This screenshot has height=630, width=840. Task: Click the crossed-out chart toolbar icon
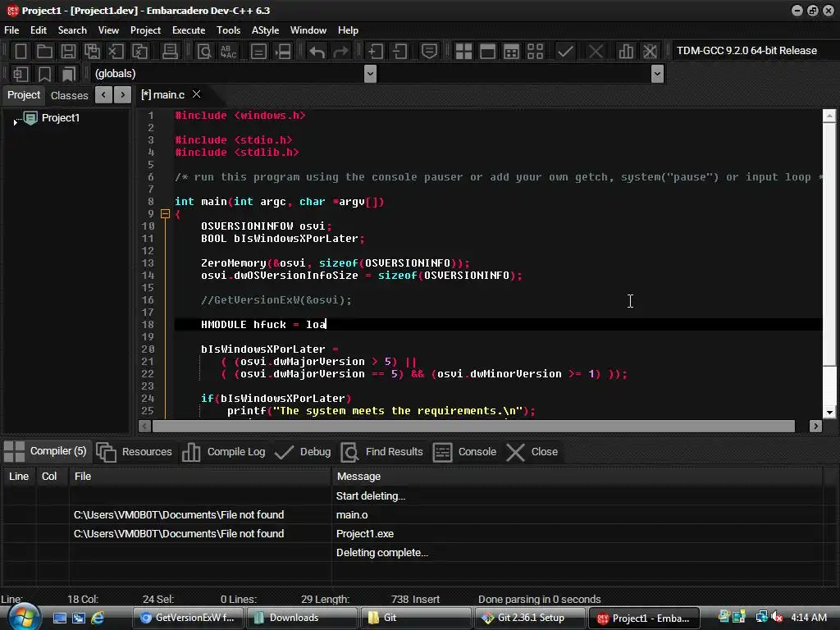click(650, 52)
